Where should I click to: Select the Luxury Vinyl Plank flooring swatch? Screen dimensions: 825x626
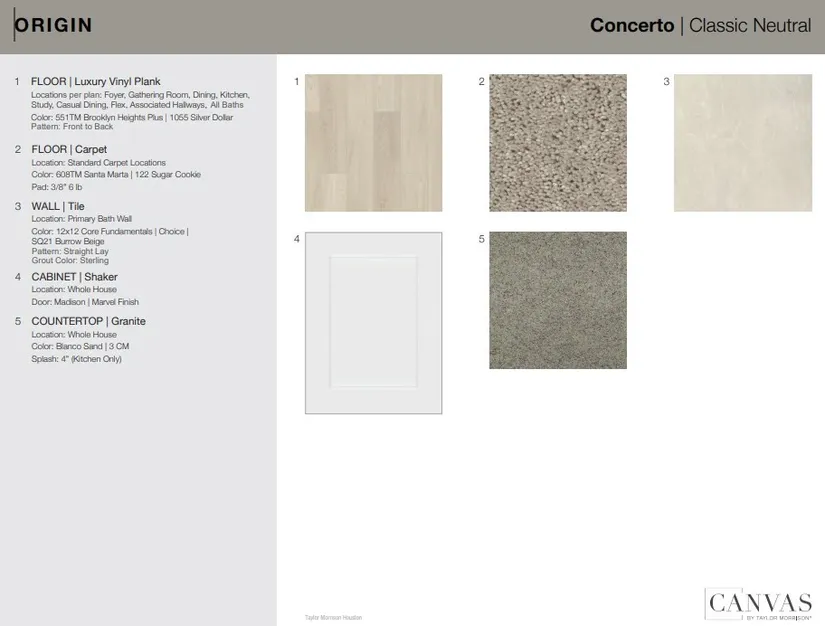coord(373,143)
